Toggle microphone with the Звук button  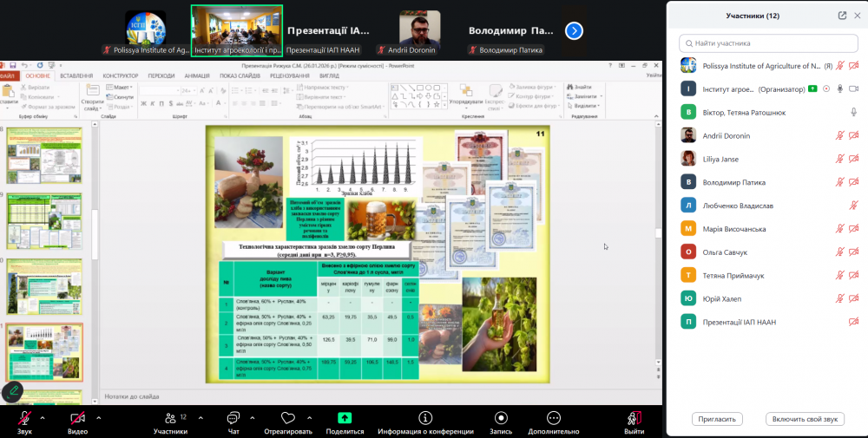(x=24, y=418)
